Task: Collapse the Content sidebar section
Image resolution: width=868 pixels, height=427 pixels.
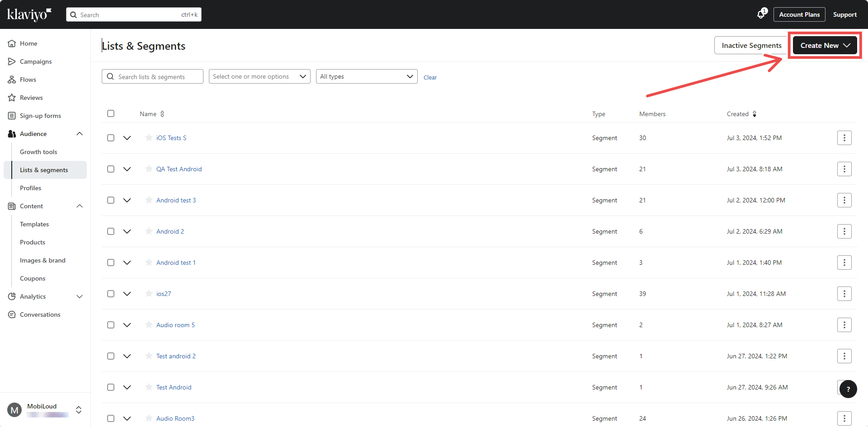Action: (x=80, y=206)
